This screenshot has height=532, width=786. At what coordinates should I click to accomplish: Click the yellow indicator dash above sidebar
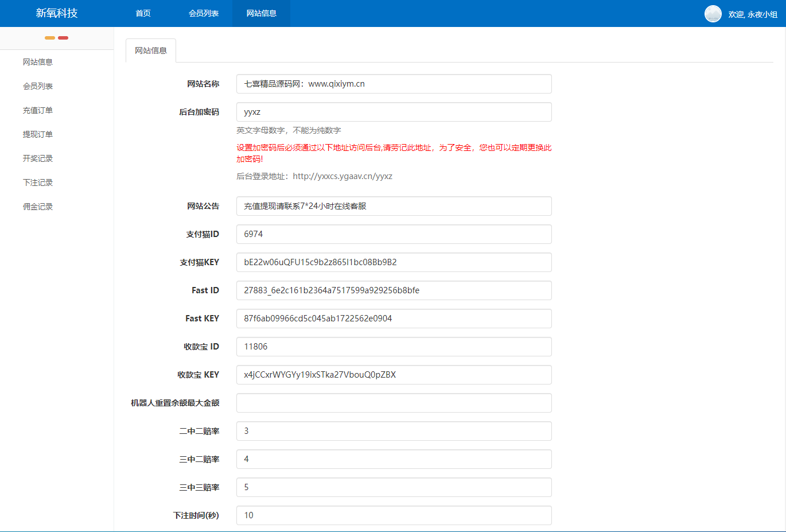tap(49, 37)
